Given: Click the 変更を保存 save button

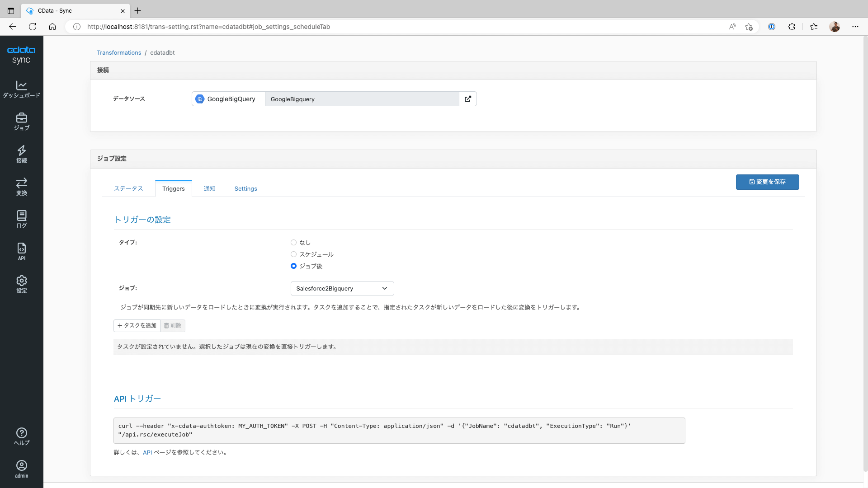Looking at the screenshot, I should [767, 182].
